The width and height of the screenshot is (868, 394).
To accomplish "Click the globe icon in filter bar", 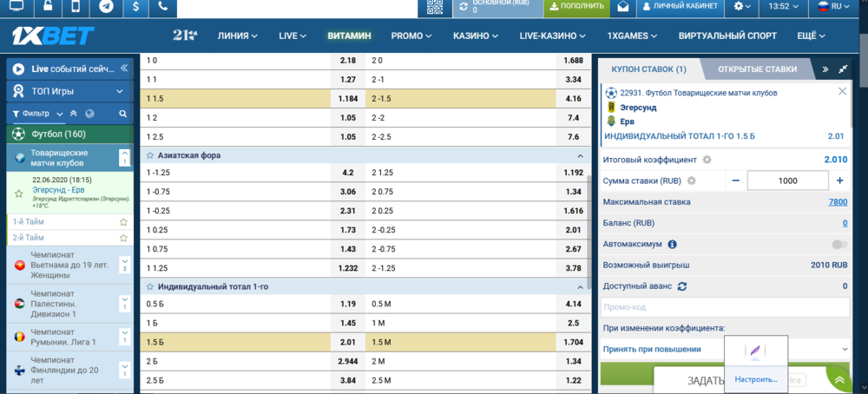I will click(89, 114).
